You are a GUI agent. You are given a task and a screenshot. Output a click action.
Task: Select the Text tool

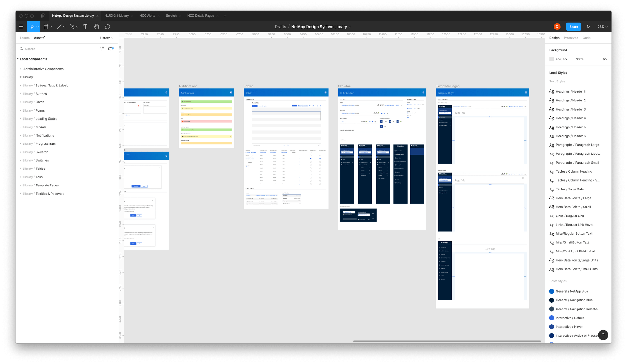click(x=85, y=27)
